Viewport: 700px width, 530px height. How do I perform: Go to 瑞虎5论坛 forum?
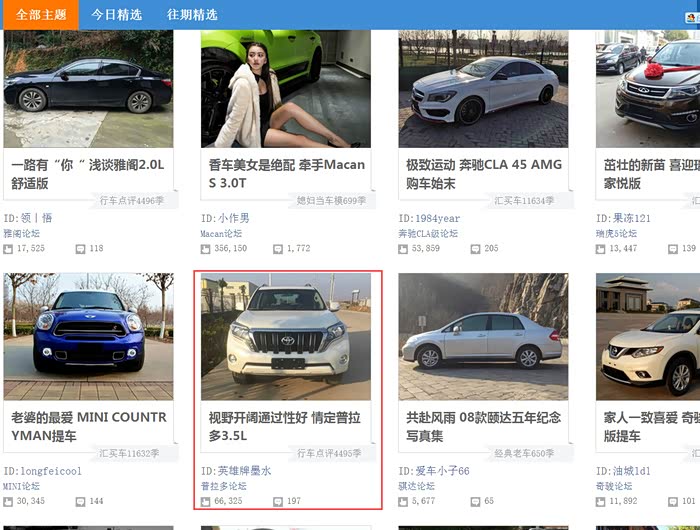[616, 234]
